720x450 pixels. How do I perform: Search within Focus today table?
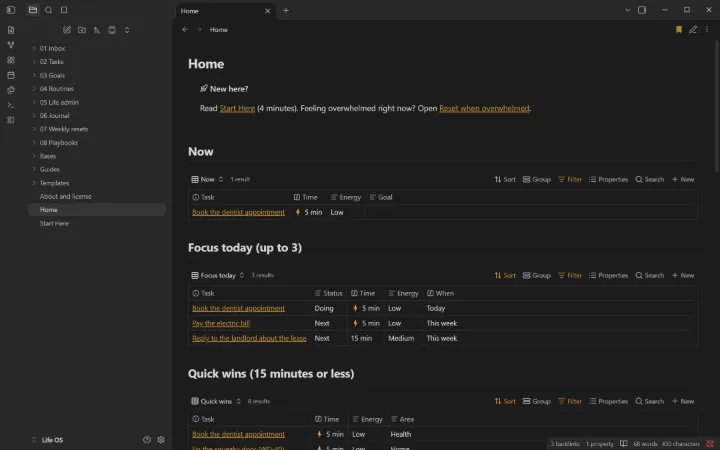649,276
